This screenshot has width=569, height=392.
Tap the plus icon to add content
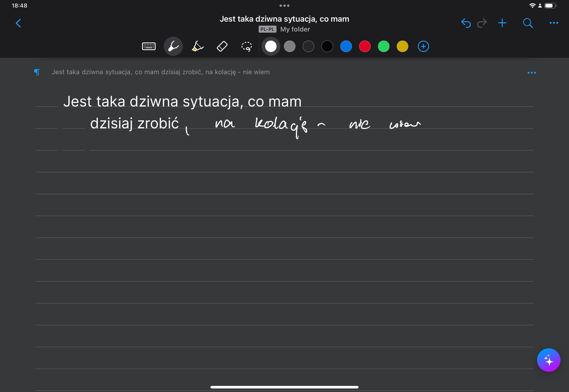click(502, 23)
